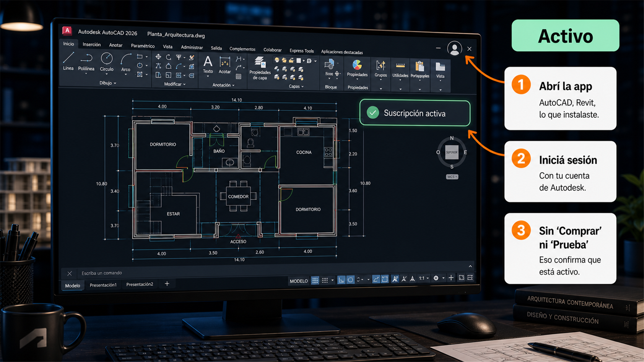Expand the Modificar panel dropdown
Image resolution: width=644 pixels, height=362 pixels.
[x=175, y=84]
